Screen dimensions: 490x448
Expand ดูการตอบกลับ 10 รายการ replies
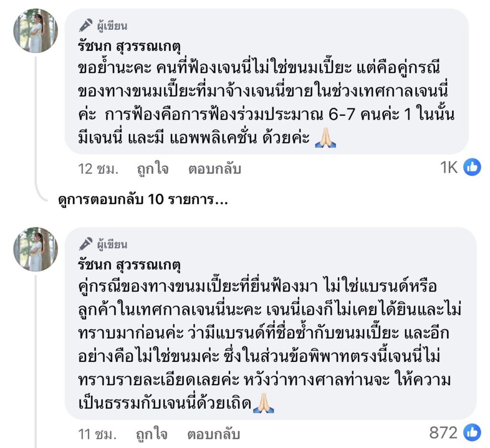pos(142,200)
